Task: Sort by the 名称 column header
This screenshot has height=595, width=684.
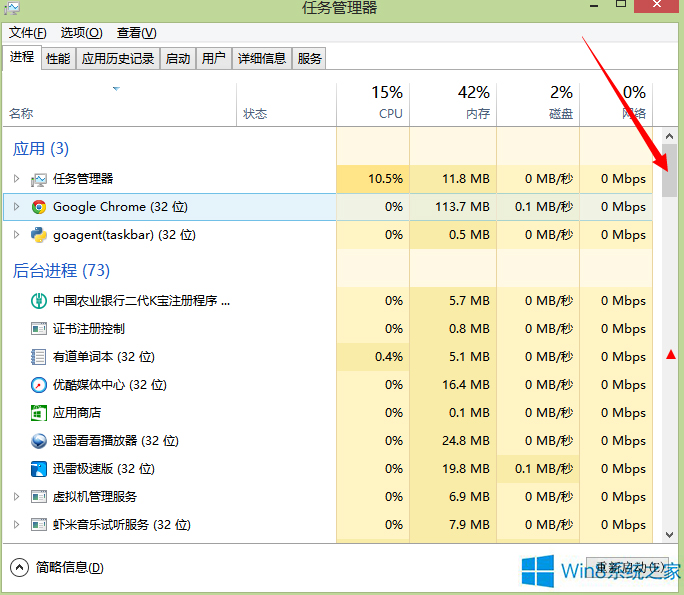Action: (120, 105)
